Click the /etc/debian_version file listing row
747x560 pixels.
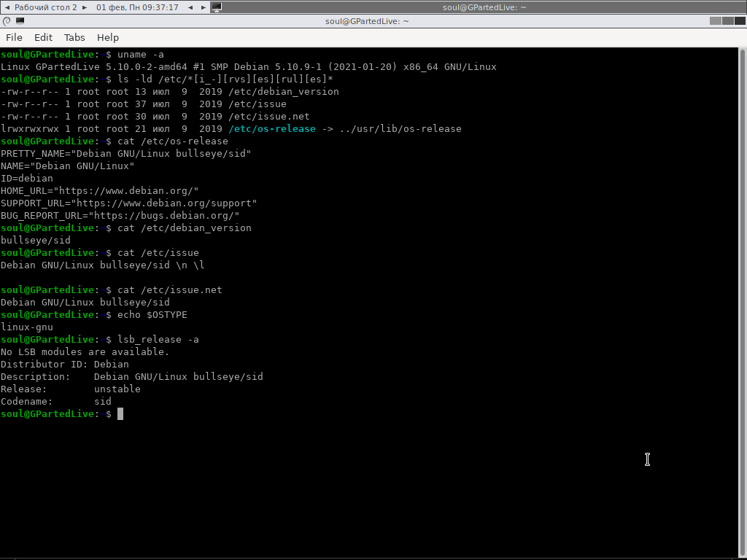(169, 91)
